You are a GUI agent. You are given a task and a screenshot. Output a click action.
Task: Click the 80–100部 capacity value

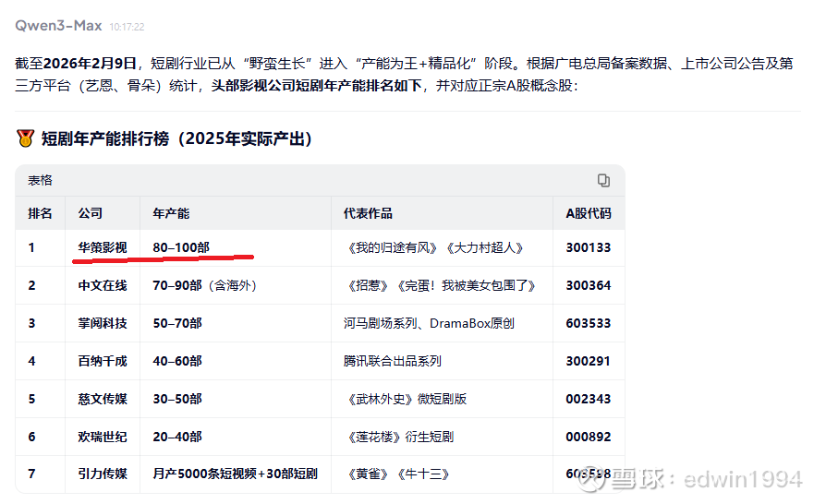pyautogui.click(x=181, y=247)
